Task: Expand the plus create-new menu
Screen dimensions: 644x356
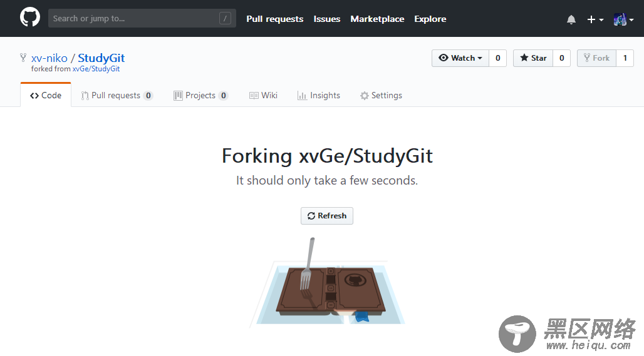Action: [595, 19]
